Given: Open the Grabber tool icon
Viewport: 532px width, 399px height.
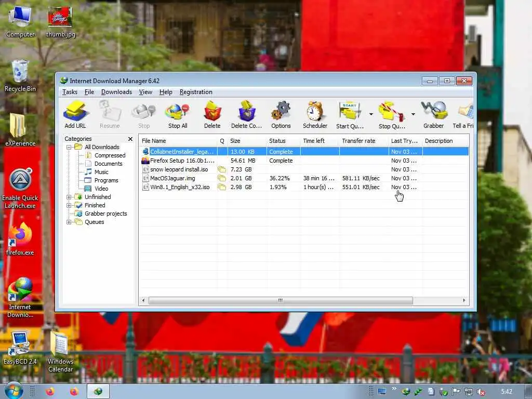Looking at the screenshot, I should [434, 114].
